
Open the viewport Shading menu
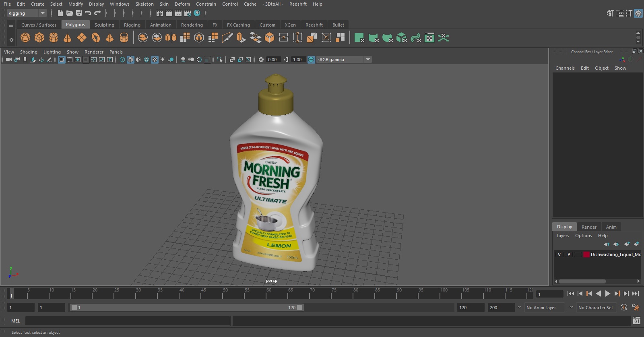(x=29, y=52)
